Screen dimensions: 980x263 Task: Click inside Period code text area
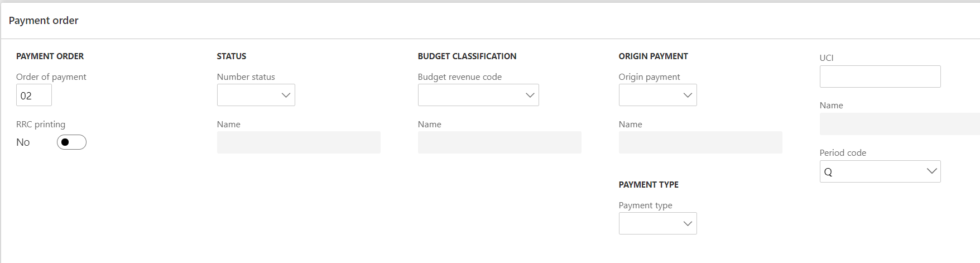tap(872, 171)
